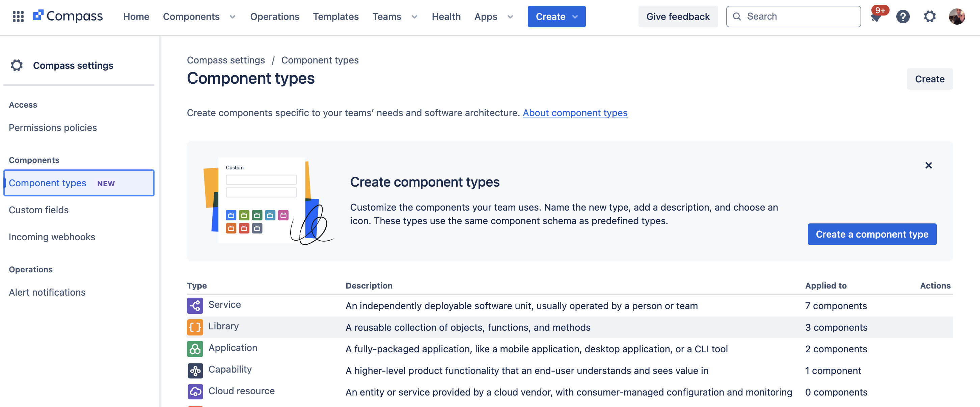This screenshot has height=407, width=980.
Task: Open the help question mark icon
Action: 903,16
